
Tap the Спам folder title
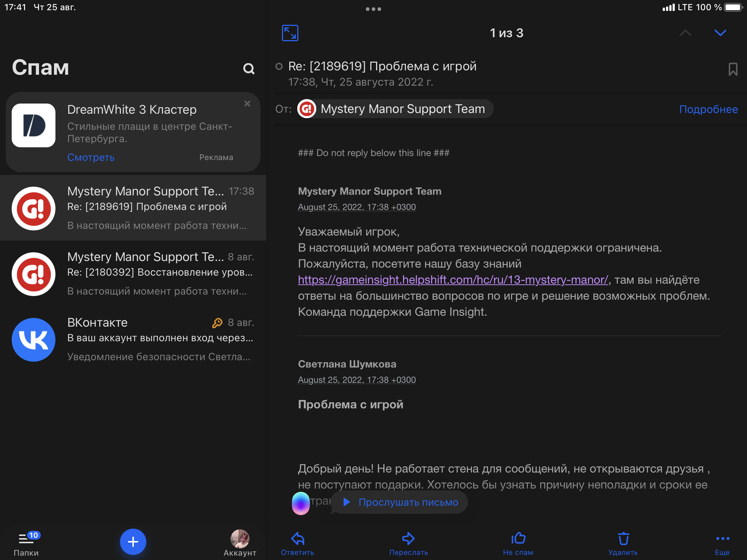pyautogui.click(x=40, y=67)
